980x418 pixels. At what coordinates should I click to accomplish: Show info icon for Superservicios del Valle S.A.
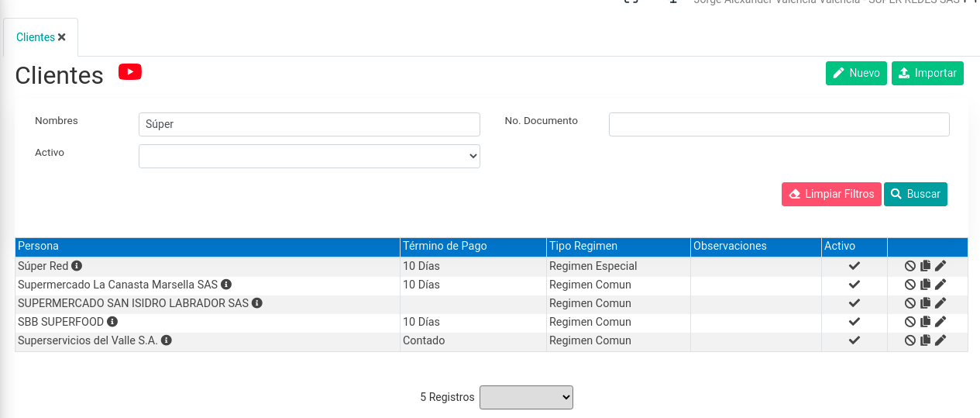[167, 340]
